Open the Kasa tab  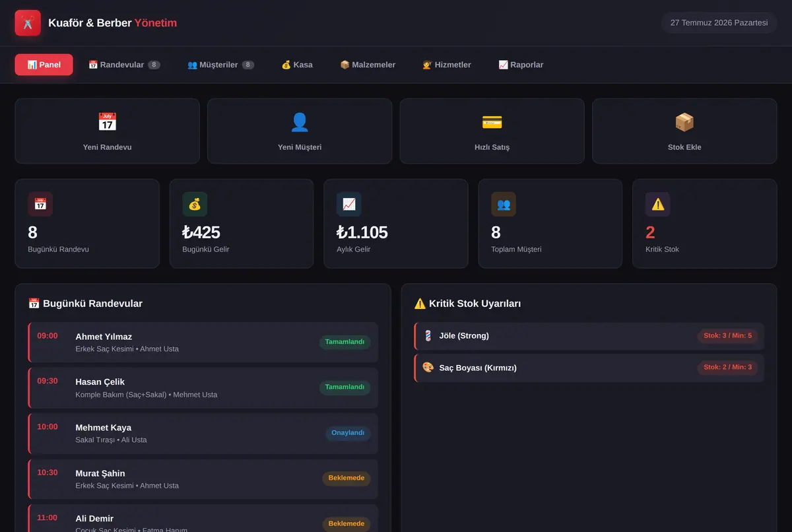point(297,65)
